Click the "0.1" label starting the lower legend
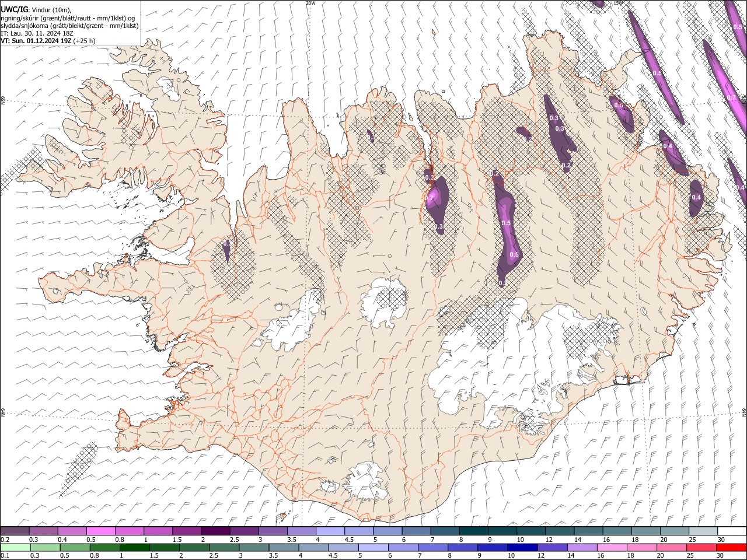The height and width of the screenshot is (560, 747). pos(5,555)
